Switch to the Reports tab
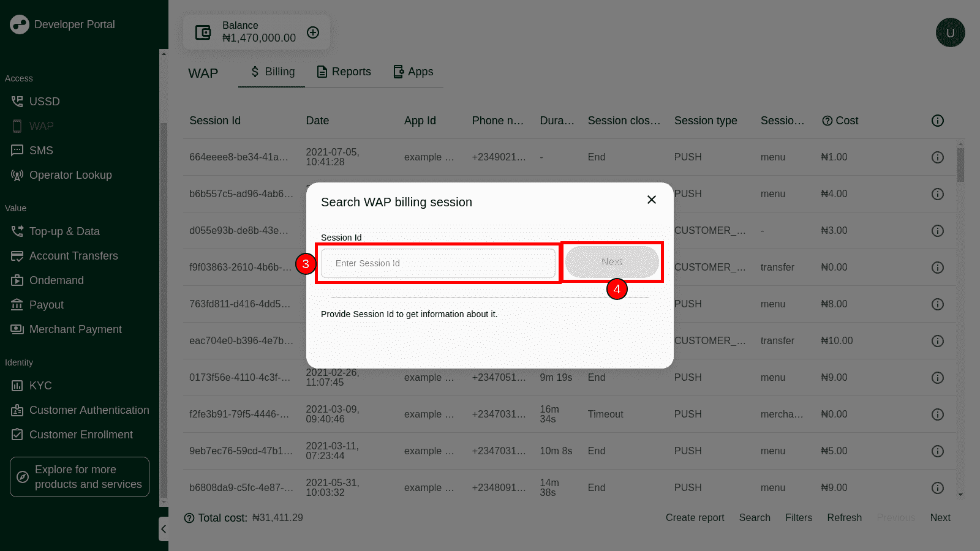980x551 pixels. coord(344,72)
